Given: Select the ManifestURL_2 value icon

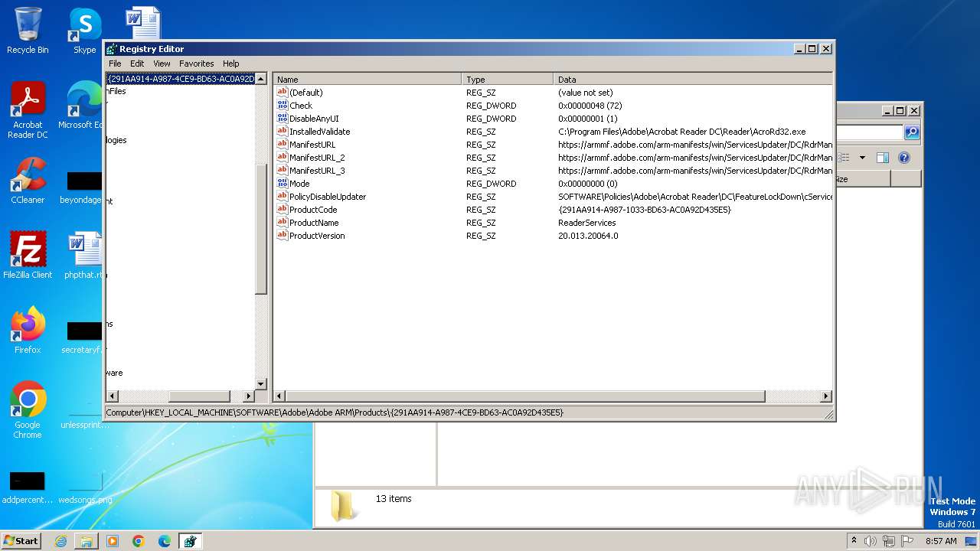Looking at the screenshot, I should pos(282,158).
